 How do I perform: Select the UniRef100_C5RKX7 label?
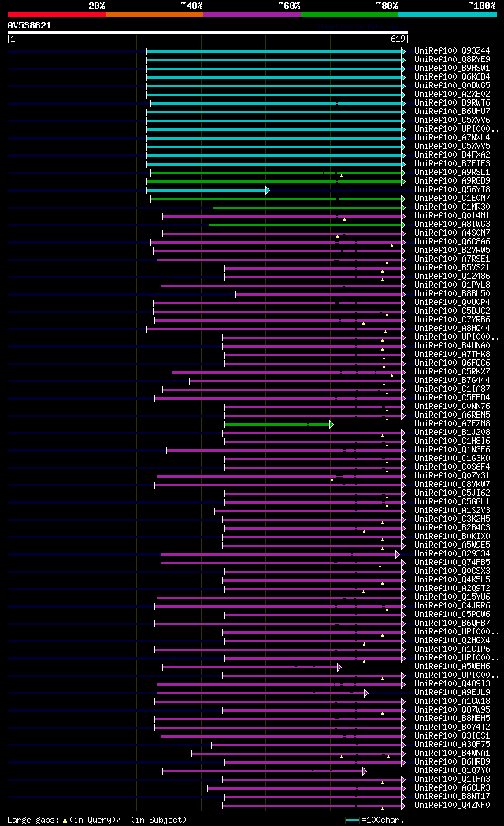(x=452, y=373)
